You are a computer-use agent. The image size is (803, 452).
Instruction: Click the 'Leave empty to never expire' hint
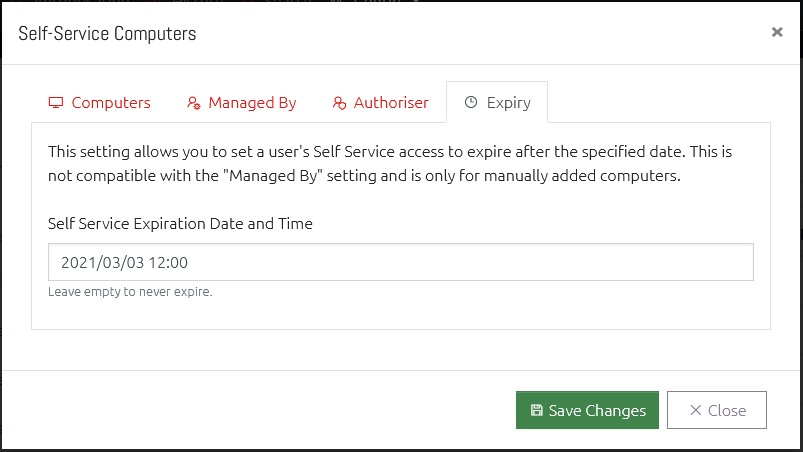tap(130, 292)
